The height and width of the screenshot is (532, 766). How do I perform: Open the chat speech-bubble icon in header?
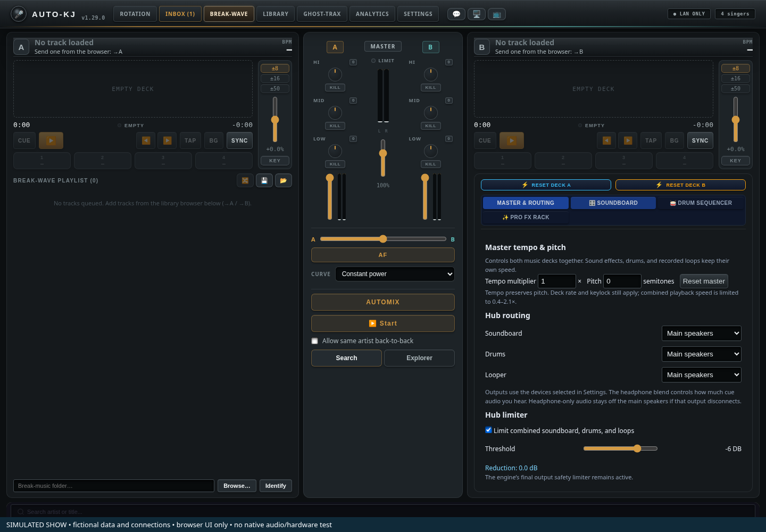pyautogui.click(x=456, y=14)
